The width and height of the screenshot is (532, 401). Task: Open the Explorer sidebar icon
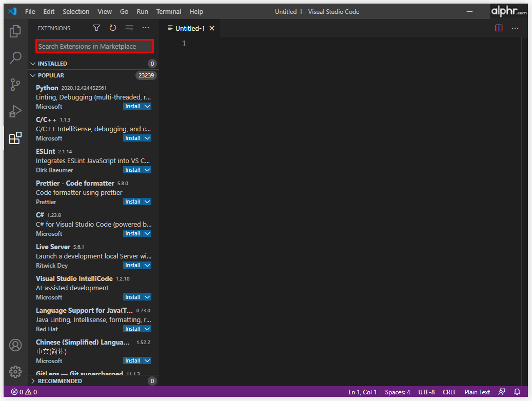[15, 31]
